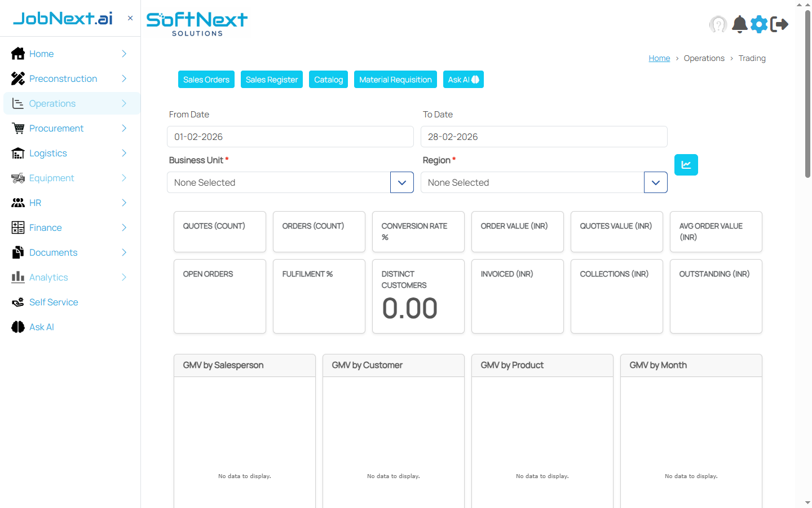Open the Business Unit dropdown
Screen dimensions: 812x508
[401, 183]
